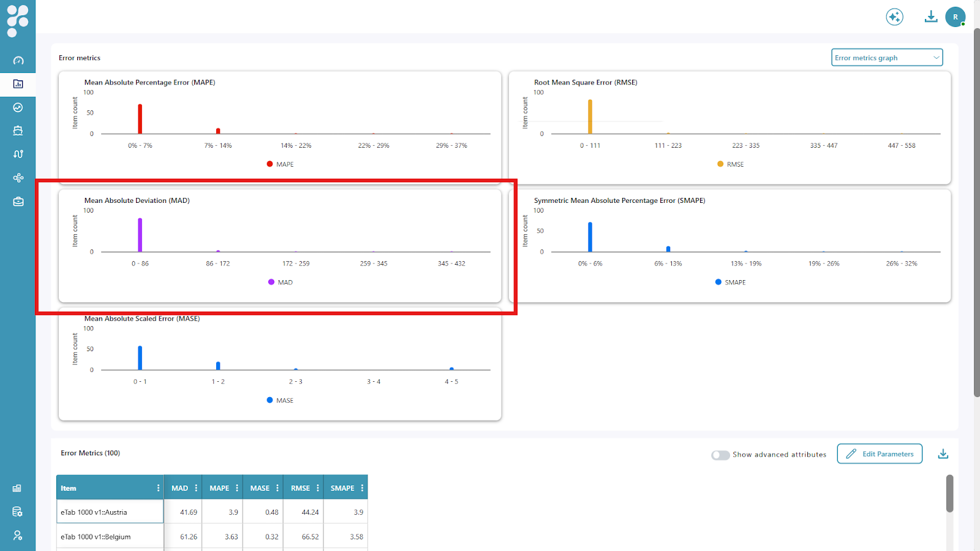Click the Edit Parameters button
Viewport: 980px width, 551px height.
[880, 454]
